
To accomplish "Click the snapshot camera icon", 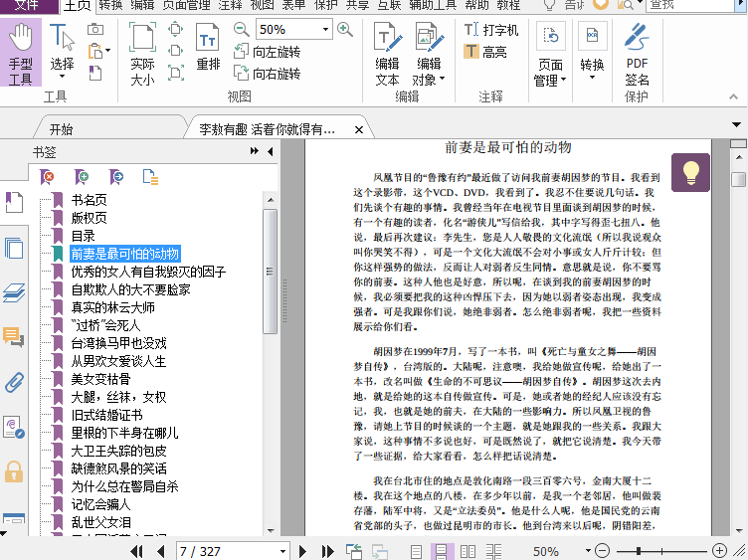I will coord(95,30).
